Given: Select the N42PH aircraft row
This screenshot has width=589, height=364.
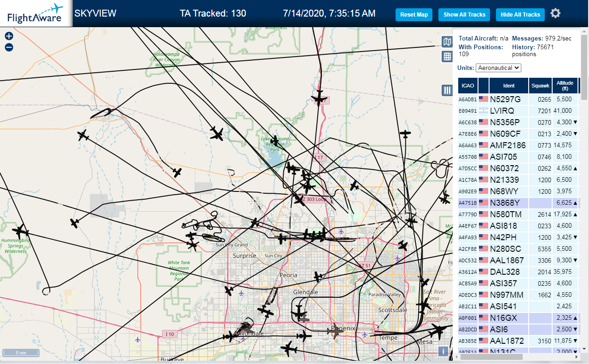Looking at the screenshot, I should coord(519,237).
